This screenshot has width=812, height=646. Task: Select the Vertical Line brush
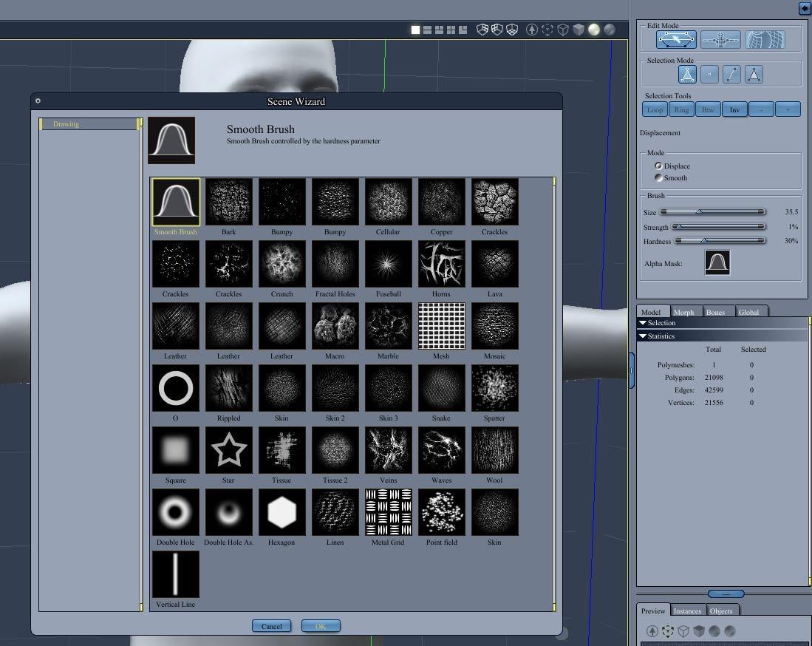[x=176, y=574]
